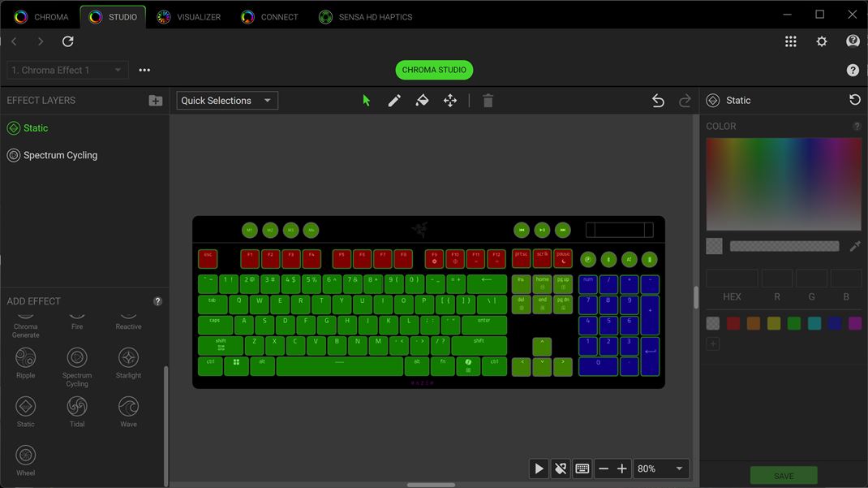Select the arrow selection tool
The image size is (868, 488).
tap(366, 100)
